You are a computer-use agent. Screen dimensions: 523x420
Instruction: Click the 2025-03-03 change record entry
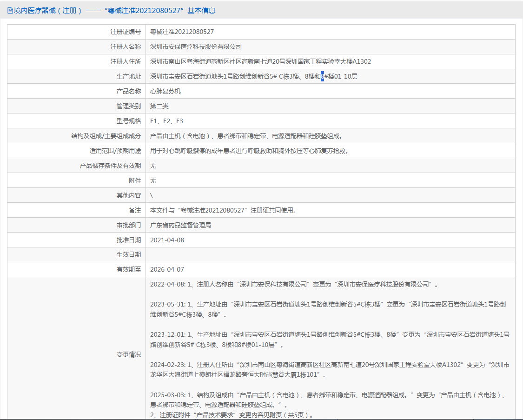click(329, 400)
